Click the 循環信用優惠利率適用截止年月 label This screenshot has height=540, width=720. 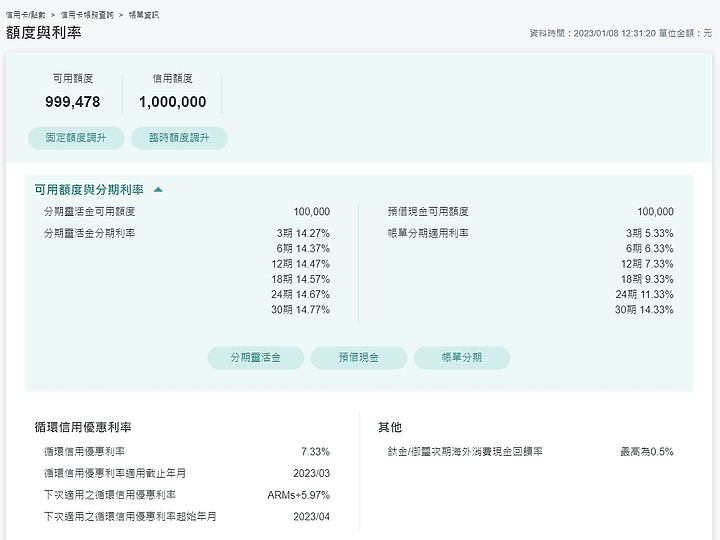pyautogui.click(x=115, y=473)
